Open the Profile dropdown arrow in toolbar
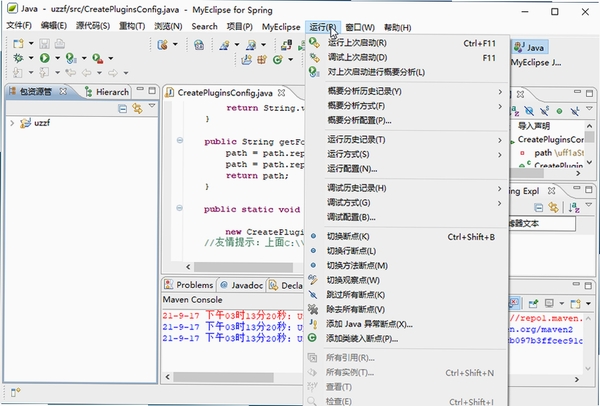The width and height of the screenshot is (600, 406). click(84, 58)
